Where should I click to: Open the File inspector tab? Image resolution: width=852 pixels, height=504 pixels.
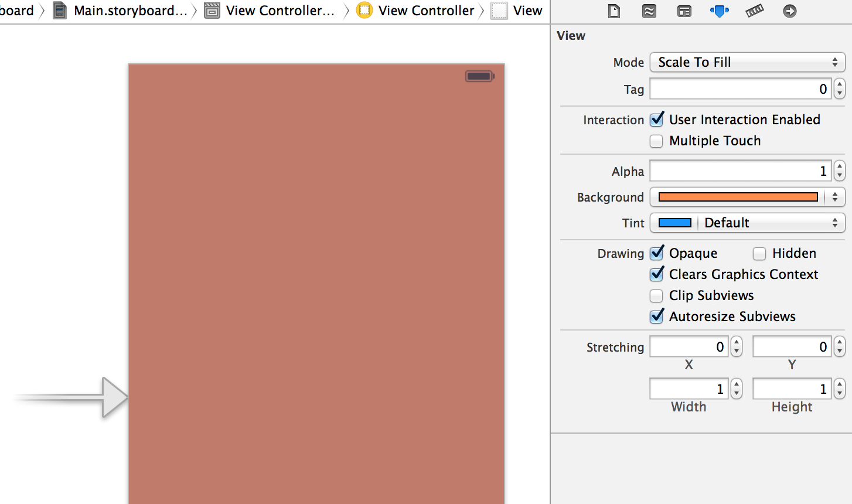[x=614, y=11]
